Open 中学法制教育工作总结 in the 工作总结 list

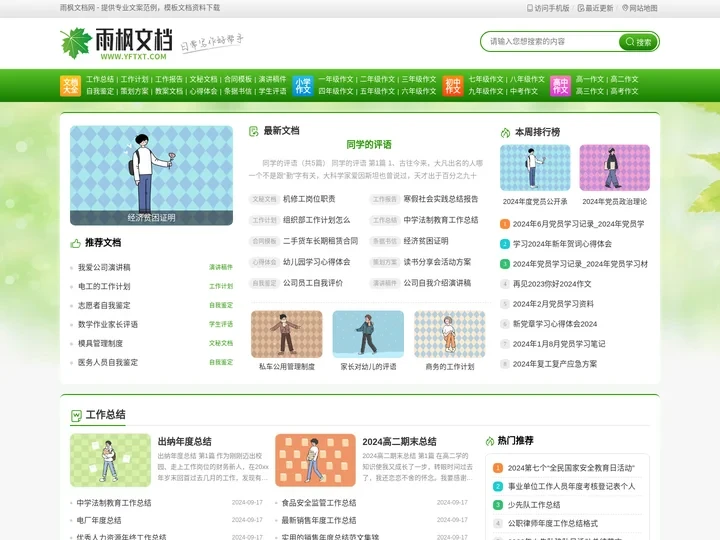pyautogui.click(x=114, y=503)
